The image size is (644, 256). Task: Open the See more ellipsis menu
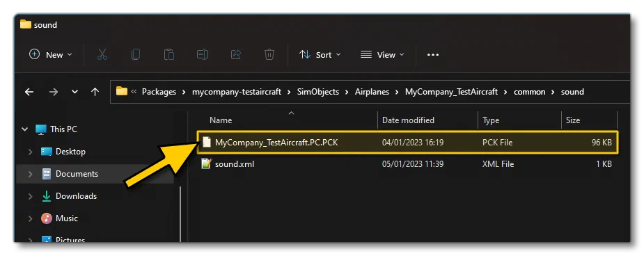[433, 54]
